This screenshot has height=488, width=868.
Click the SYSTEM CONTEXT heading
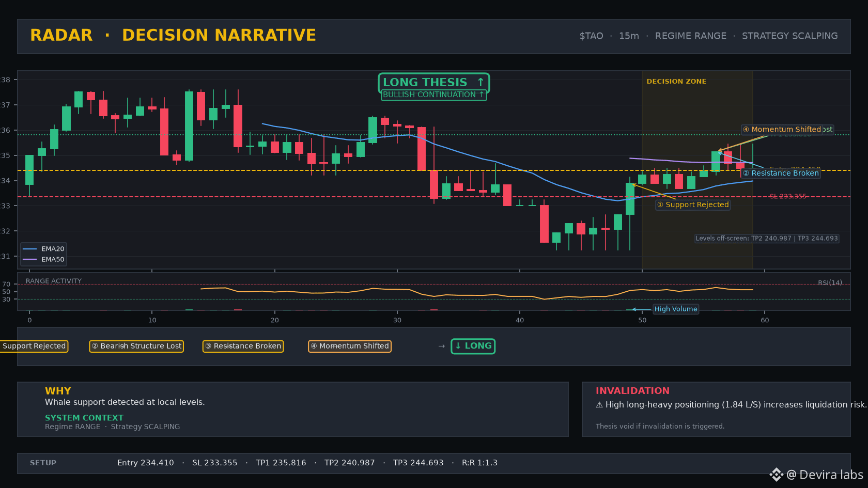tap(84, 418)
